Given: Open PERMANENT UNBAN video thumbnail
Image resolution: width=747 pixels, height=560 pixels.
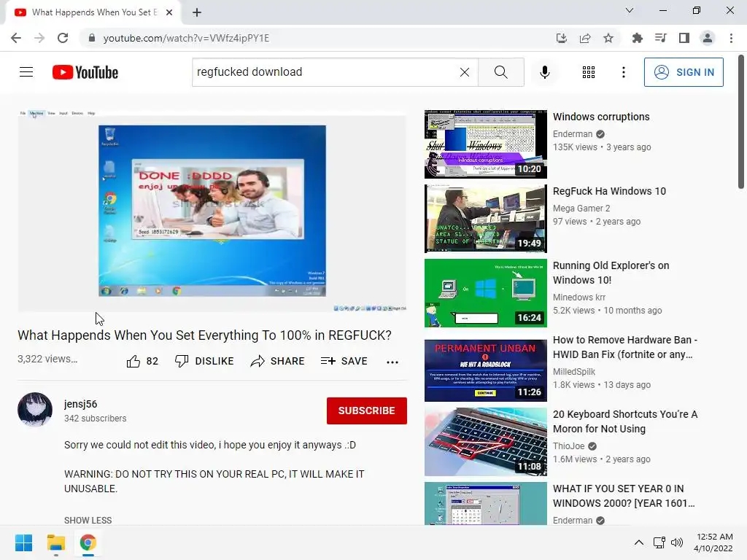Looking at the screenshot, I should 485,370.
